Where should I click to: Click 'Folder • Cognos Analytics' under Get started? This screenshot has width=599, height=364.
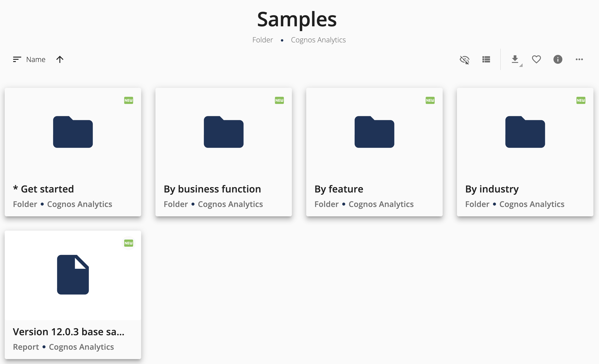click(63, 204)
